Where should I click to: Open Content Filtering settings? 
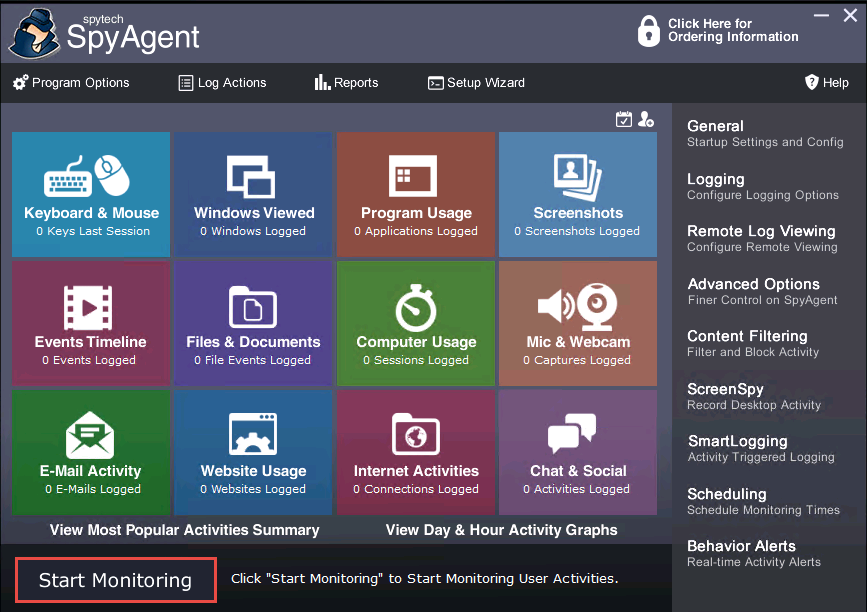[x=753, y=343]
